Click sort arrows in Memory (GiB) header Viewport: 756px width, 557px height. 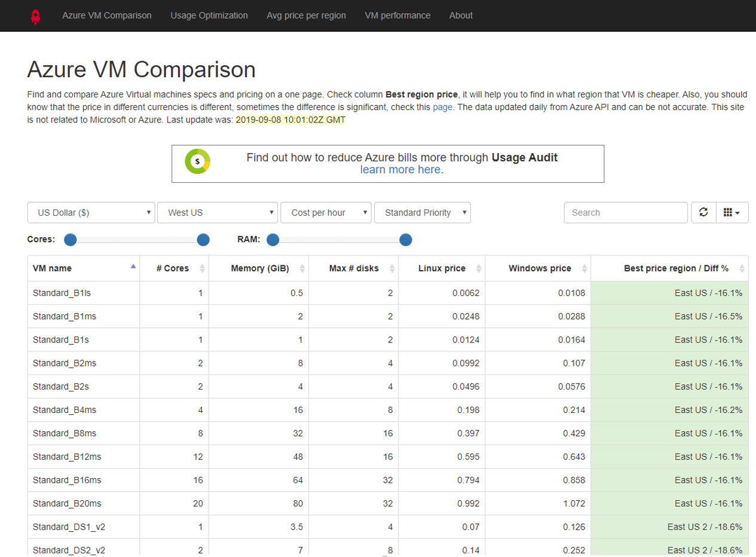pyautogui.click(x=302, y=269)
